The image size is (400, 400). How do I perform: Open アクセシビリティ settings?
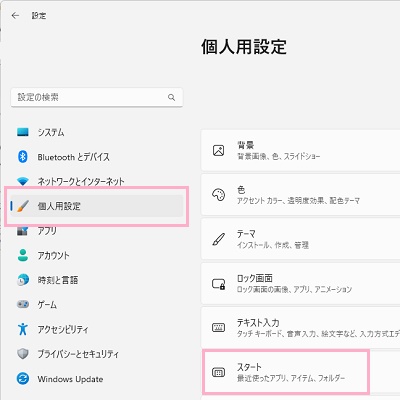pos(97,329)
